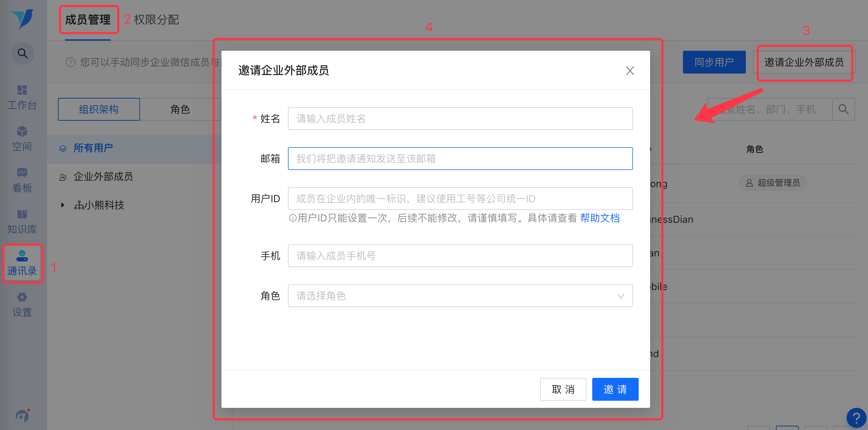This screenshot has width=868, height=430.
Task: Close the invite external member dialog
Action: (630, 71)
